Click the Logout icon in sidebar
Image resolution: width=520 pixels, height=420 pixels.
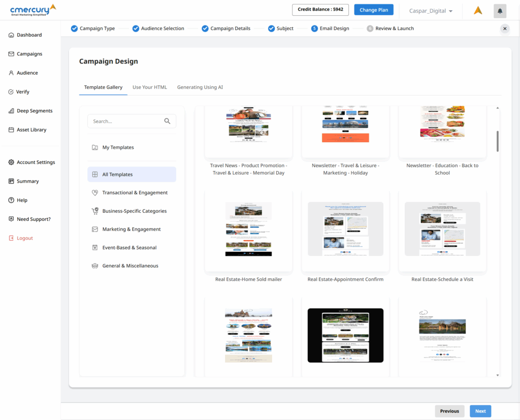point(11,238)
